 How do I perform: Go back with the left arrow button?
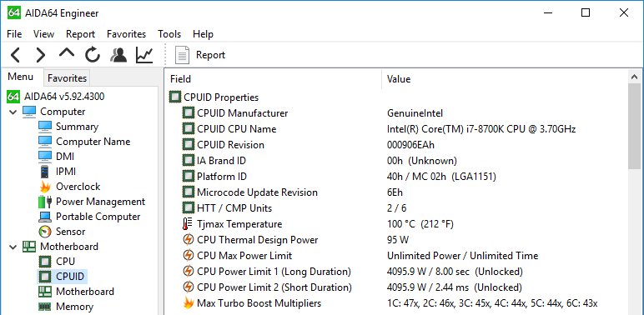15,54
